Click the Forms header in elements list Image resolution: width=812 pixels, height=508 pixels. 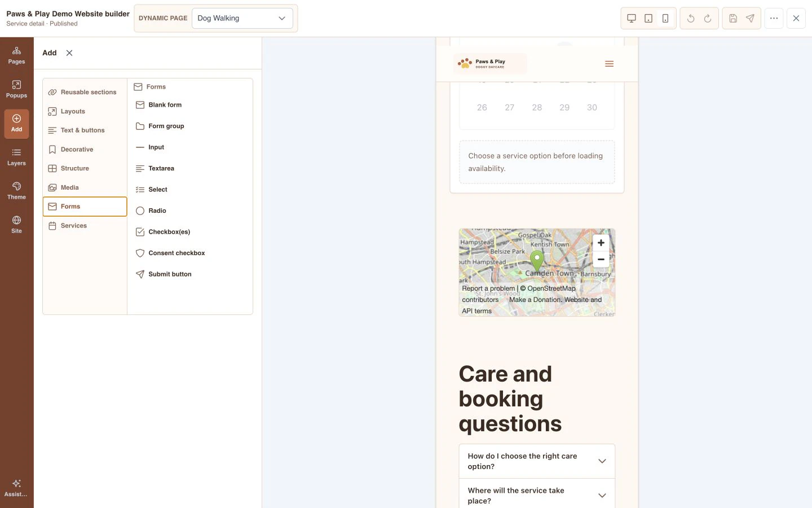(150, 87)
